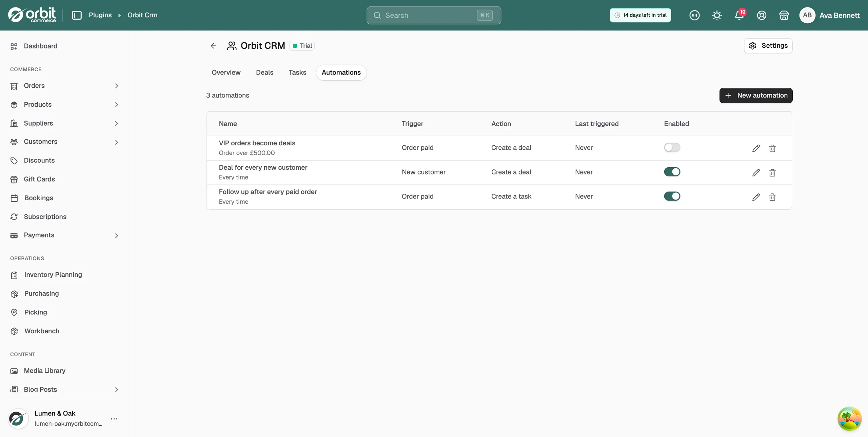Focus the Search field
This screenshot has width=868, height=437.
[434, 15]
